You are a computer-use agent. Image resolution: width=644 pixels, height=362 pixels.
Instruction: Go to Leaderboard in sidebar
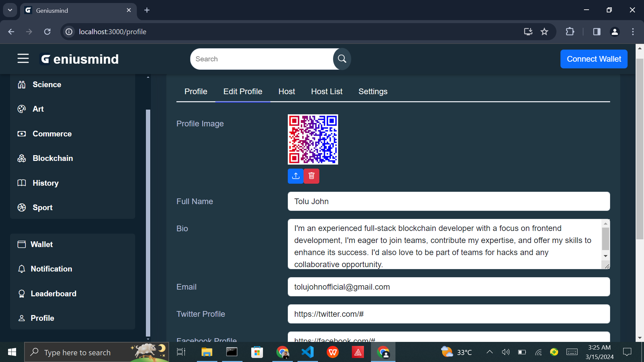[53, 294]
